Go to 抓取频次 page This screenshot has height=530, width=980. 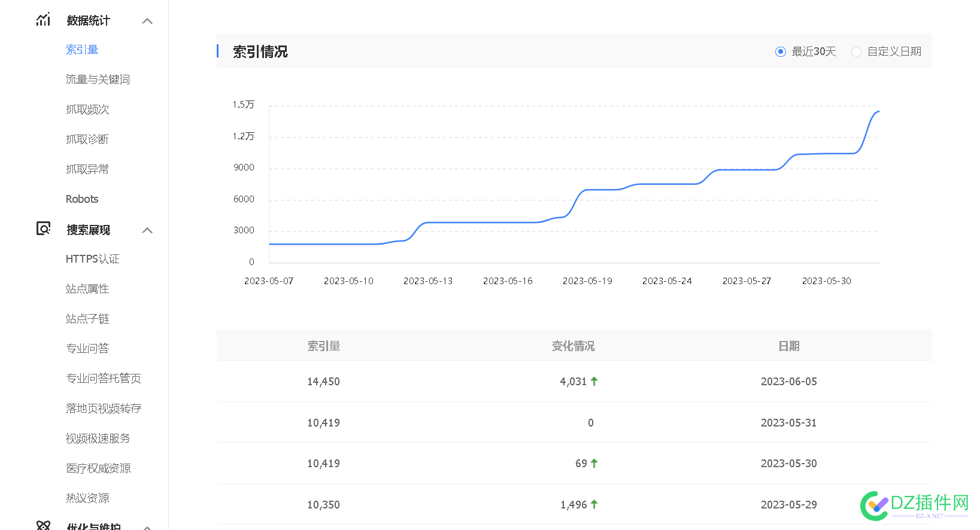[87, 109]
